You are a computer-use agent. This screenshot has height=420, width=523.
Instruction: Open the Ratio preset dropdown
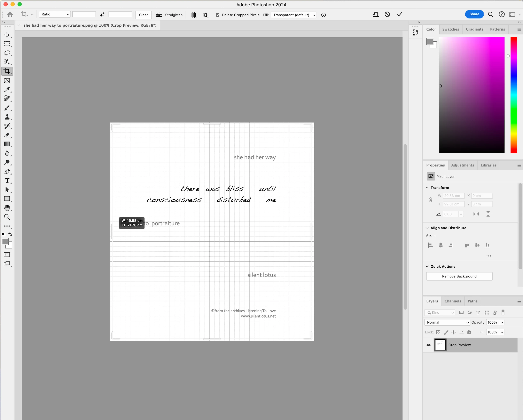coord(55,15)
